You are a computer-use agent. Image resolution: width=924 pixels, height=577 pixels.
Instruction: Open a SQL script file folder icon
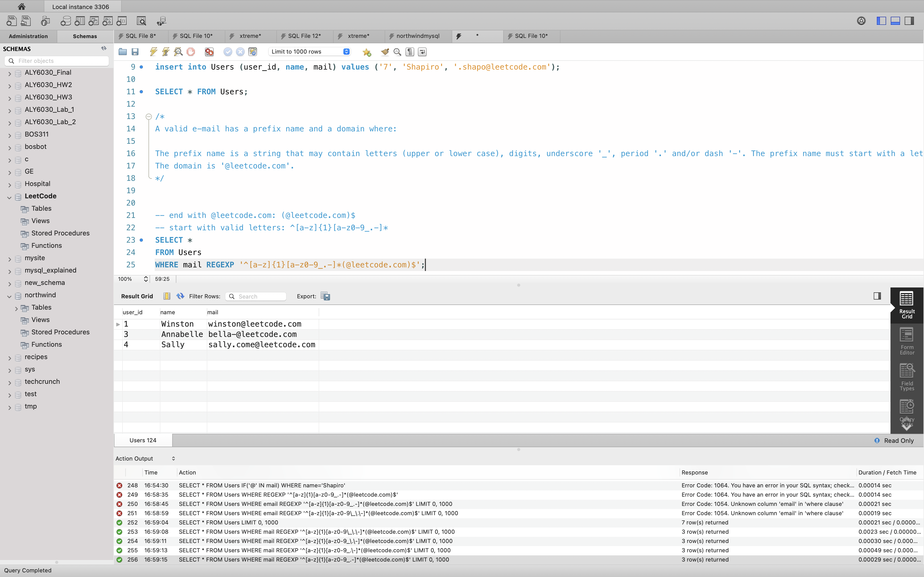[122, 52]
